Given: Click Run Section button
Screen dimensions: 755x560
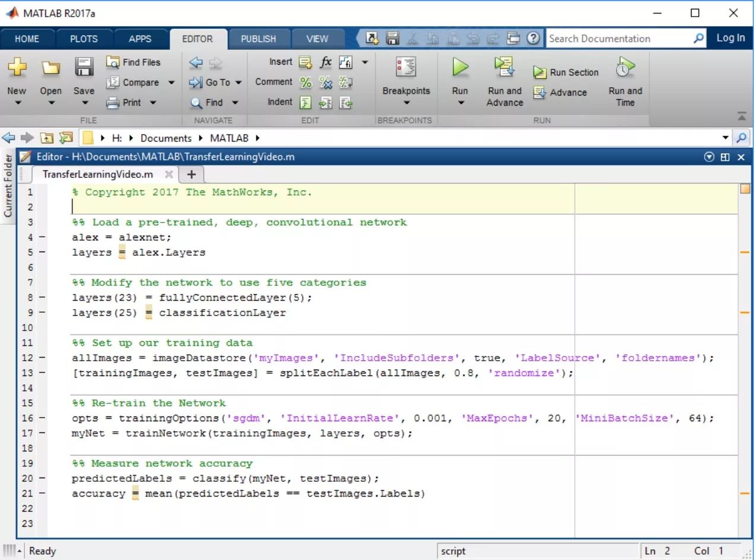Looking at the screenshot, I should pyautogui.click(x=566, y=72).
